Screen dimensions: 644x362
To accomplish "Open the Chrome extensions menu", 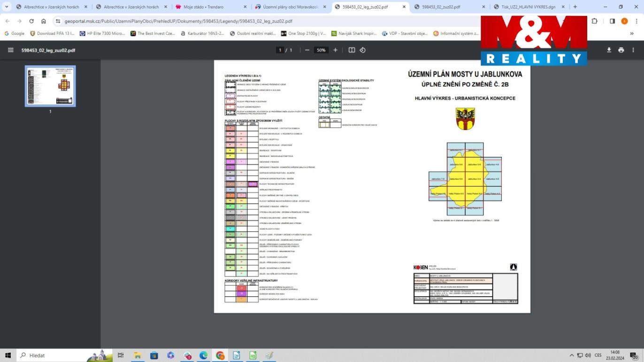I will tap(594, 21).
